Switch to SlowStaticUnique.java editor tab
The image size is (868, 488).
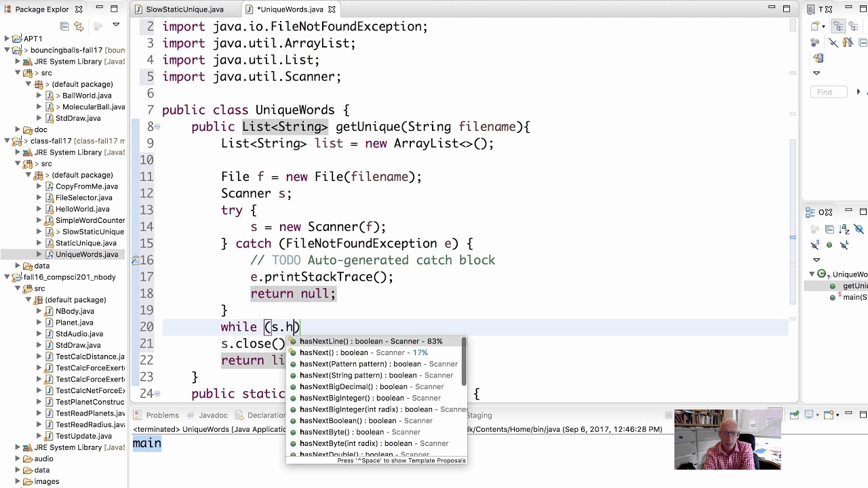pos(184,9)
